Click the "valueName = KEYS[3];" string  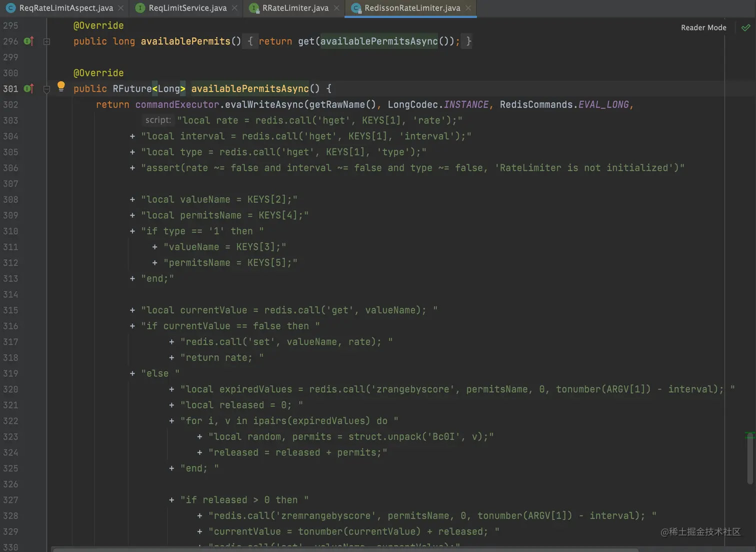coord(225,247)
